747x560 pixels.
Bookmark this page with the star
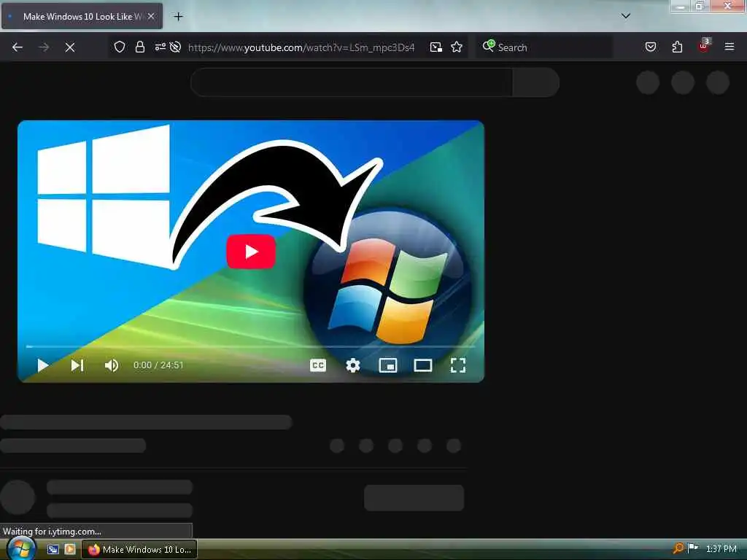pos(457,47)
